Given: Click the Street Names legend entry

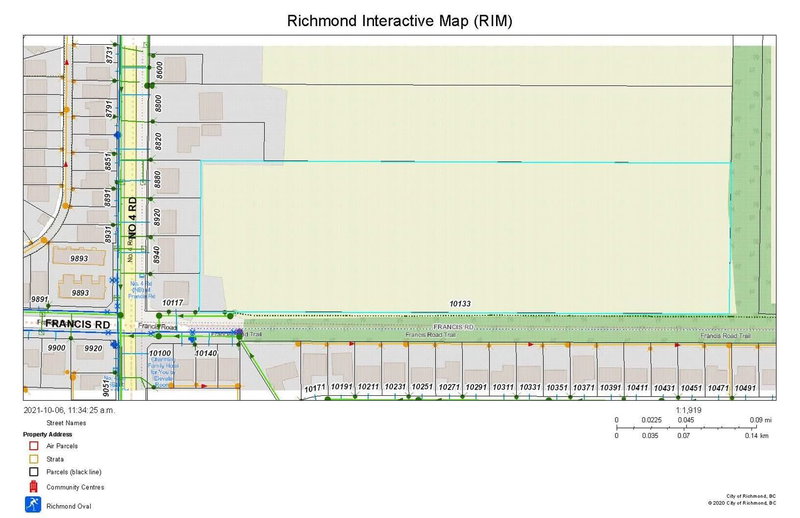Looking at the screenshot, I should 66,423.
